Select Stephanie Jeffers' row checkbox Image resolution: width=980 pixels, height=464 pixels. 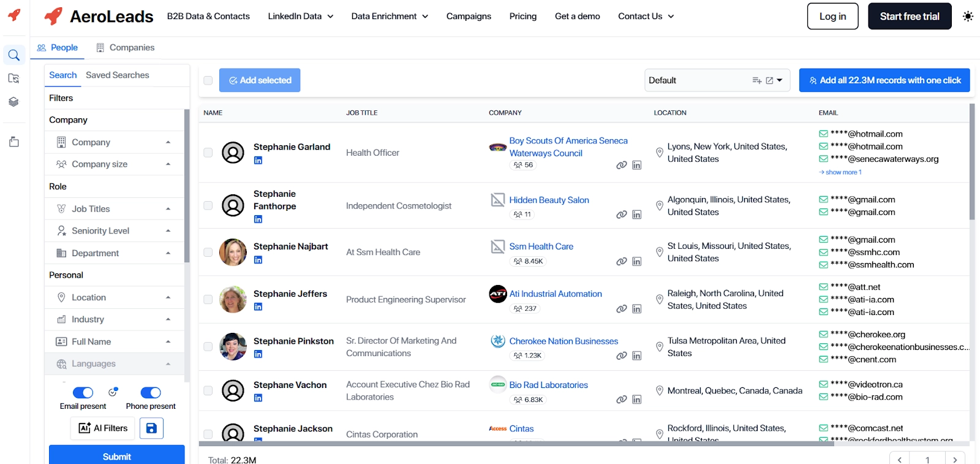(x=208, y=300)
